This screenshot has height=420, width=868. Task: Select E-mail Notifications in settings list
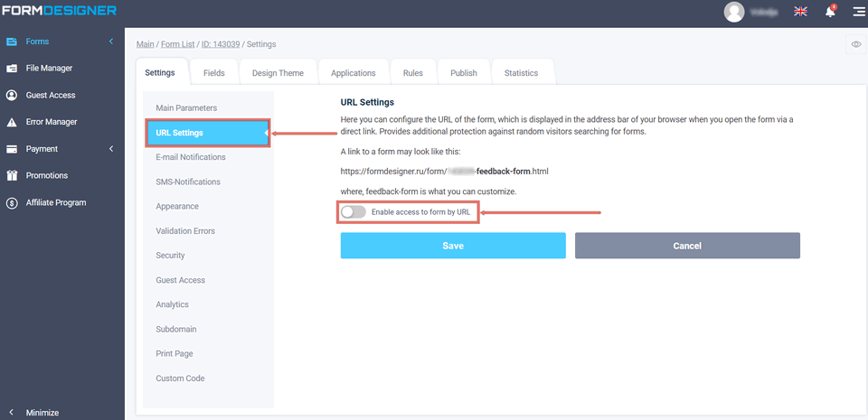191,157
